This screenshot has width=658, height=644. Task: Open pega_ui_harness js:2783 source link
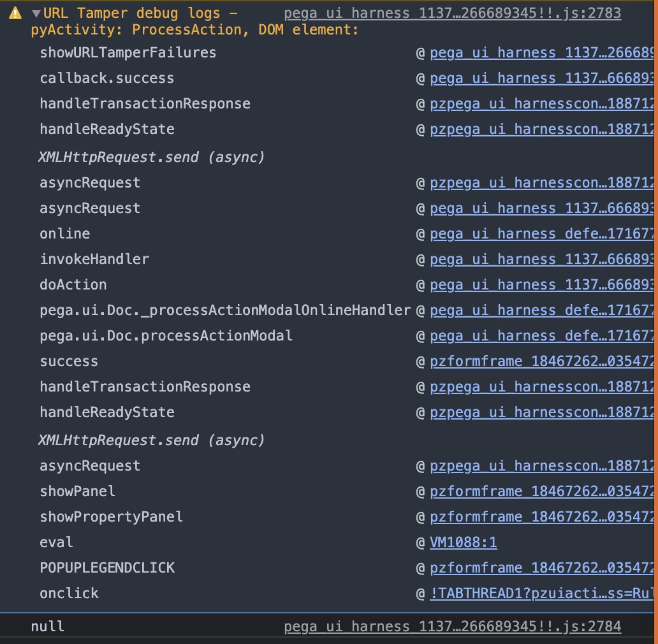click(x=453, y=13)
